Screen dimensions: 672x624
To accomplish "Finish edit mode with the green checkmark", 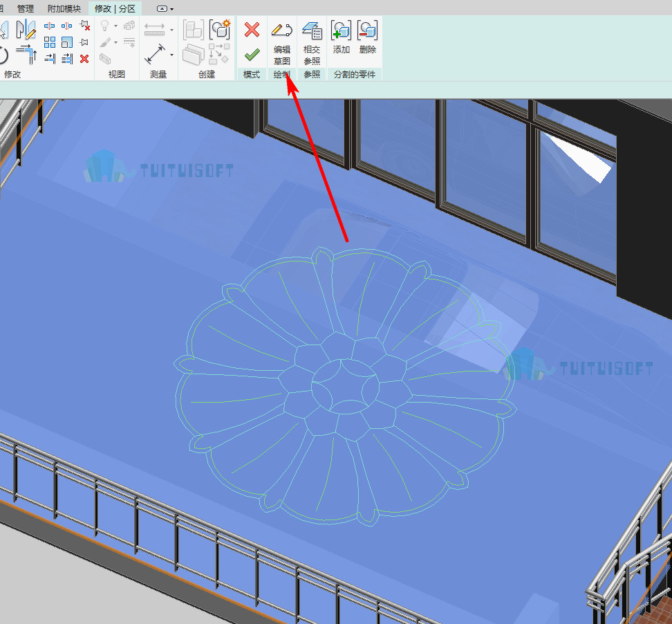I will coord(252,55).
